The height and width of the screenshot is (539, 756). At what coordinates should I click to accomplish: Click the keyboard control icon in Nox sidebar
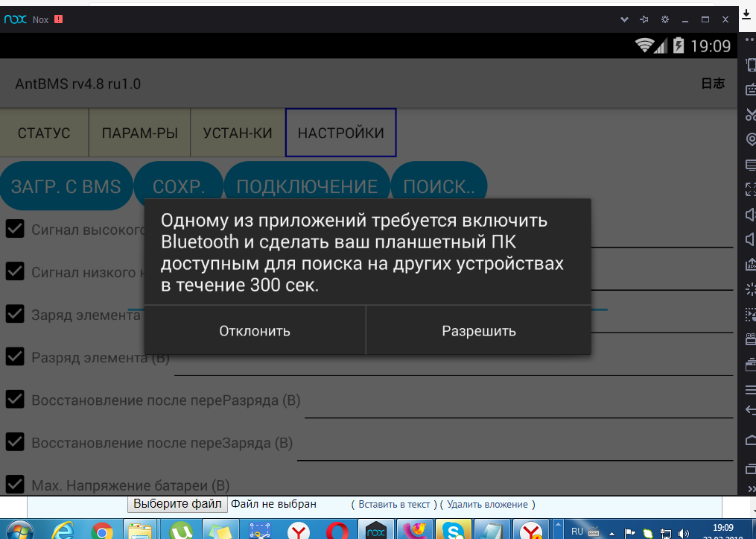tap(750, 89)
